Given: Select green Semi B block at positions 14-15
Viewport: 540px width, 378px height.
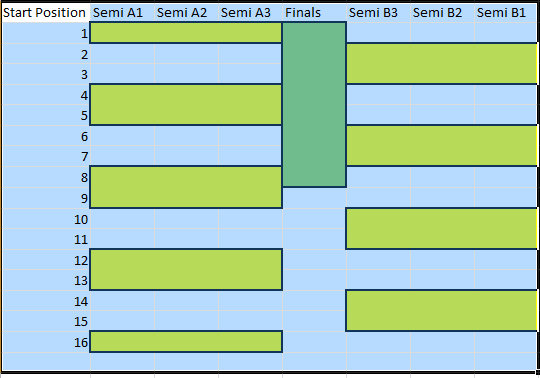Looking at the screenshot, I should click(x=442, y=311).
